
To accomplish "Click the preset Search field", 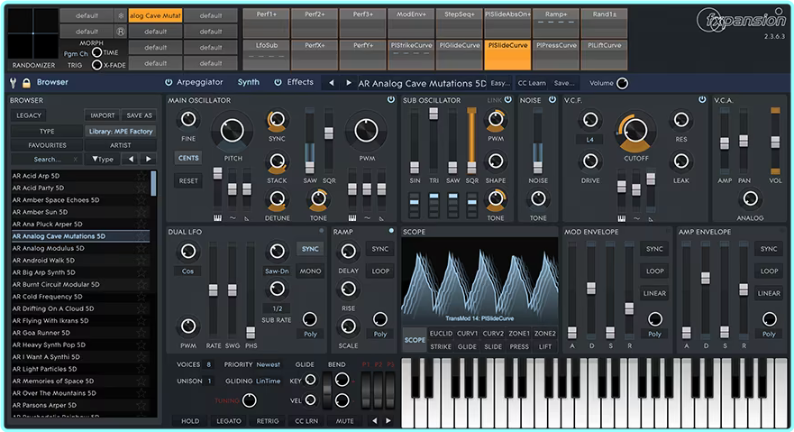I will [x=47, y=159].
